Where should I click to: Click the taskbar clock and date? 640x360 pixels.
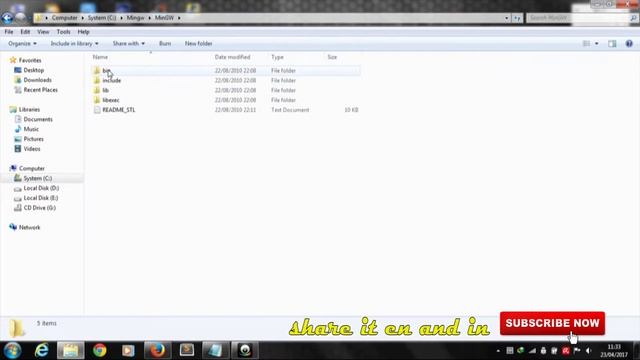coord(614,351)
